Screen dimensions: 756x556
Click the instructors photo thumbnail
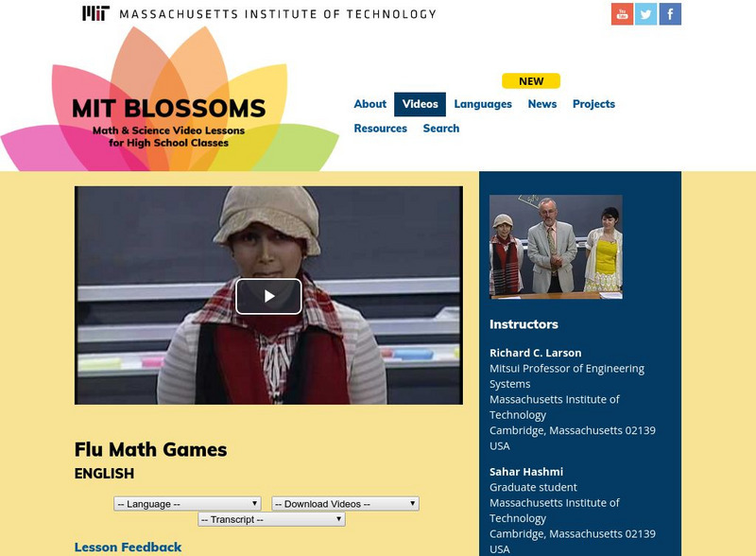(556, 247)
